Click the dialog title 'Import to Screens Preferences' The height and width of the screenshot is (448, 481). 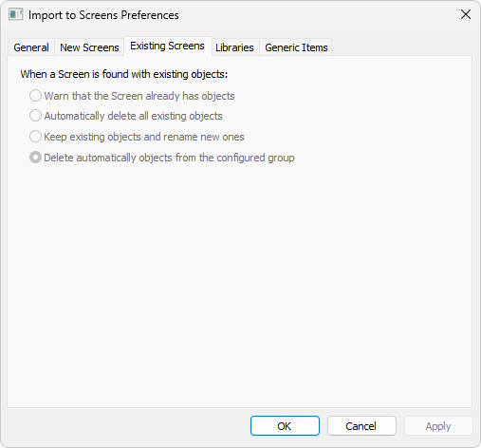103,15
